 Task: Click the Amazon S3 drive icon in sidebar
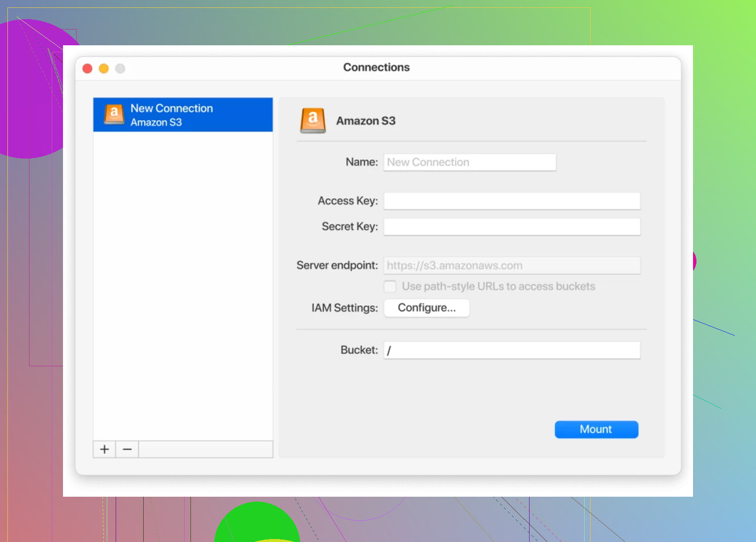click(x=114, y=114)
